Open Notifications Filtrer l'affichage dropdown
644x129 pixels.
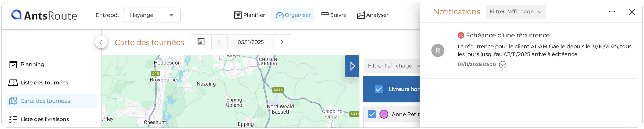[515, 12]
